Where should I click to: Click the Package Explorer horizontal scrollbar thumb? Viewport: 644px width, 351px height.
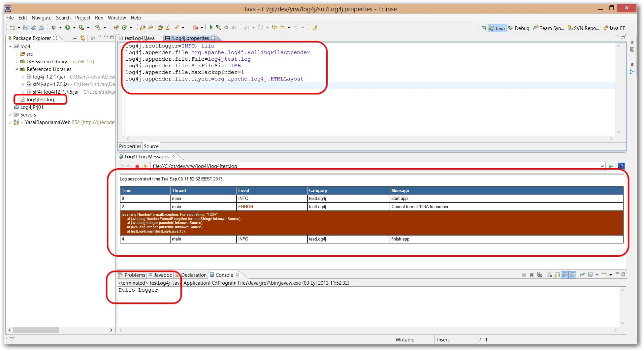pos(36,330)
